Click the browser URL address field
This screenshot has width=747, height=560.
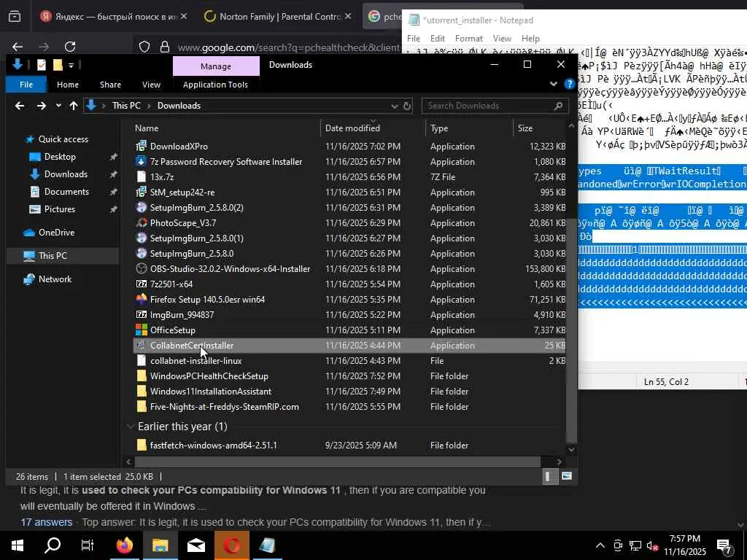(288, 47)
